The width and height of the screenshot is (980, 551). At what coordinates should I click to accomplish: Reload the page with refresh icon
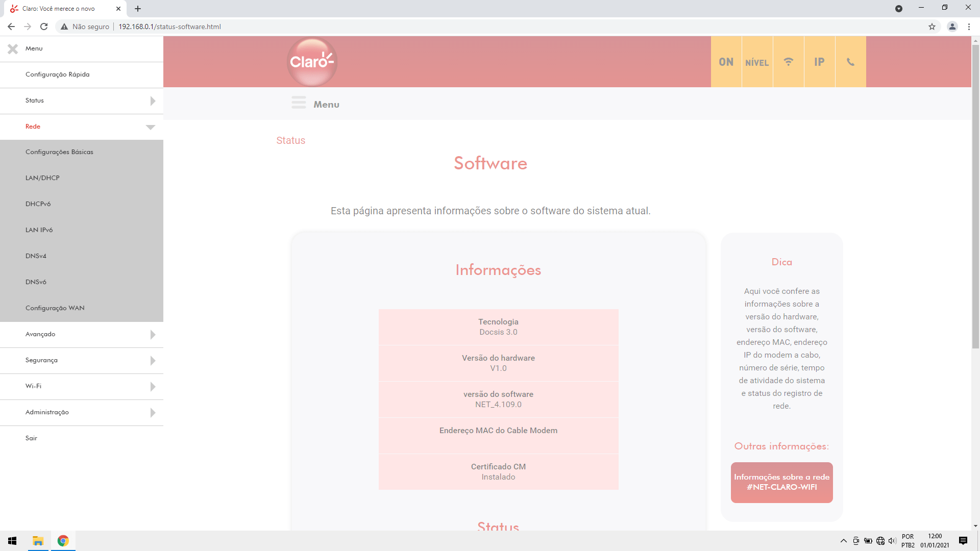44,27
